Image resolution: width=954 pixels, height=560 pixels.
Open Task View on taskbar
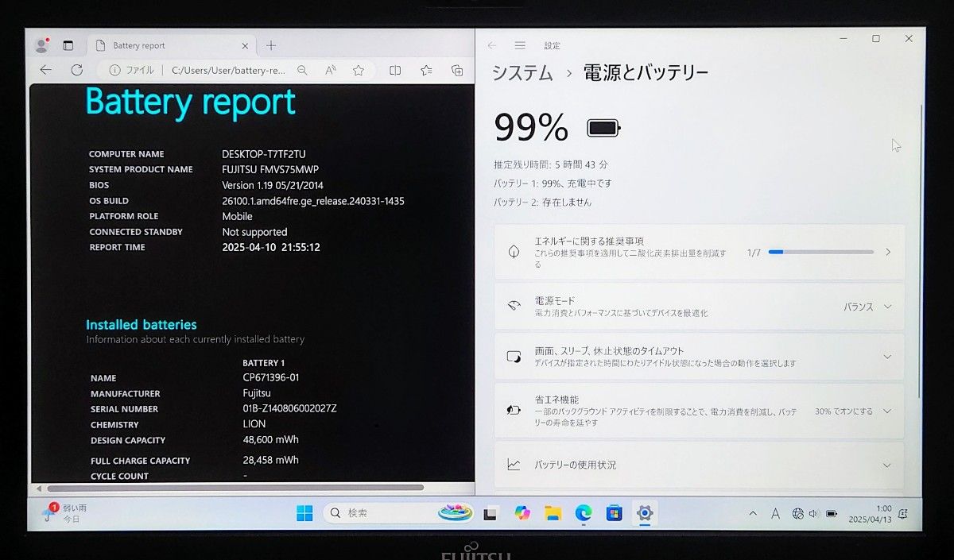[491, 513]
